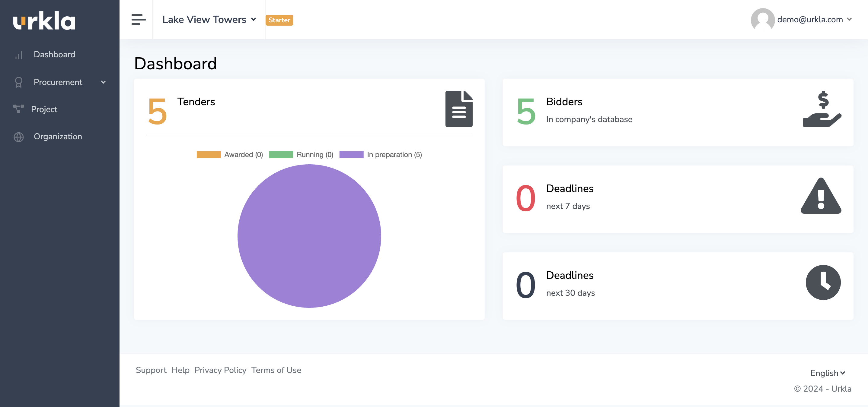The width and height of the screenshot is (868, 407).
Task: Click the Tenders card title
Action: [x=196, y=102]
